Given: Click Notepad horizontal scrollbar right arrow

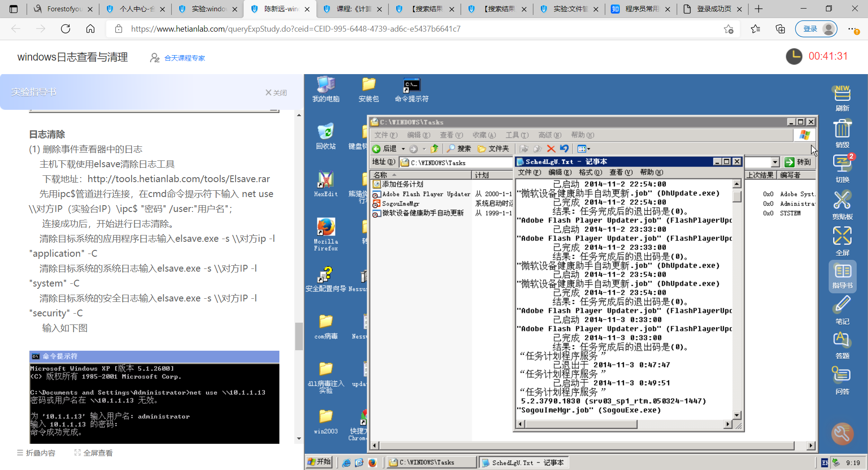Looking at the screenshot, I should click(x=728, y=424).
